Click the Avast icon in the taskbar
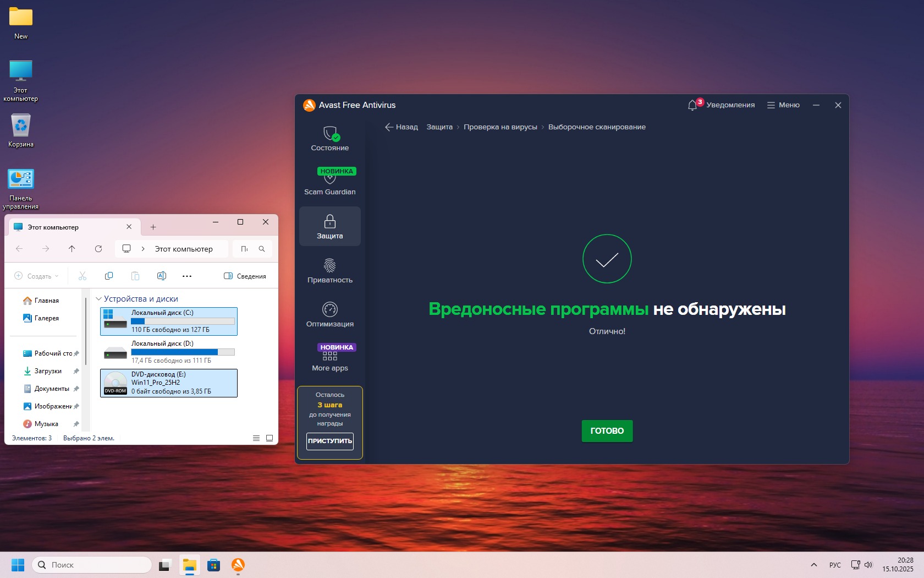The width and height of the screenshot is (924, 578). point(238,565)
